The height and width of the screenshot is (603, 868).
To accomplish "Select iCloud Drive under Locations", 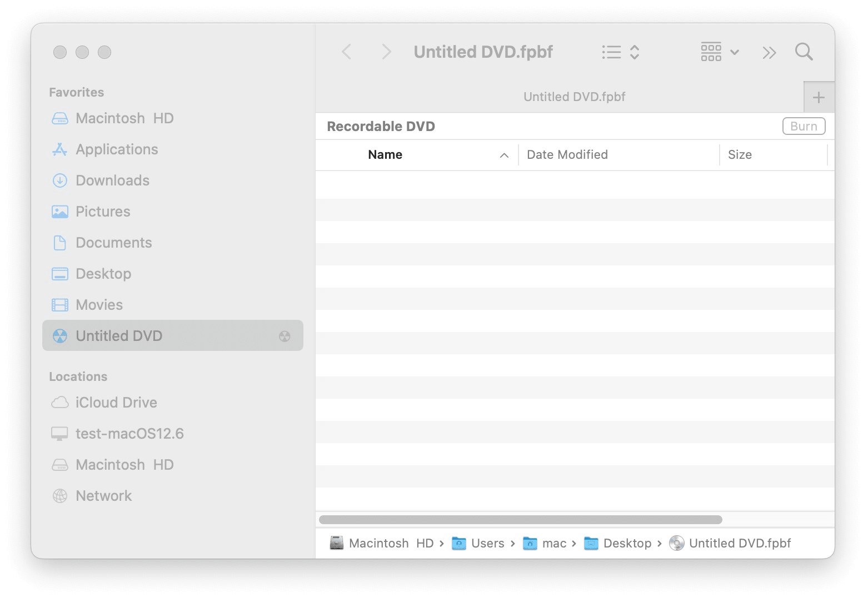I will 116,403.
